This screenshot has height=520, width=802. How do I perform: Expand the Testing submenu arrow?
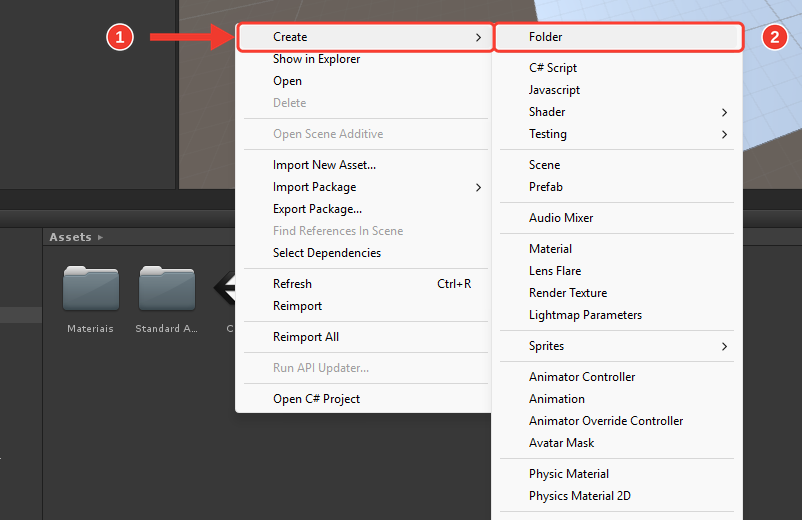pos(724,134)
